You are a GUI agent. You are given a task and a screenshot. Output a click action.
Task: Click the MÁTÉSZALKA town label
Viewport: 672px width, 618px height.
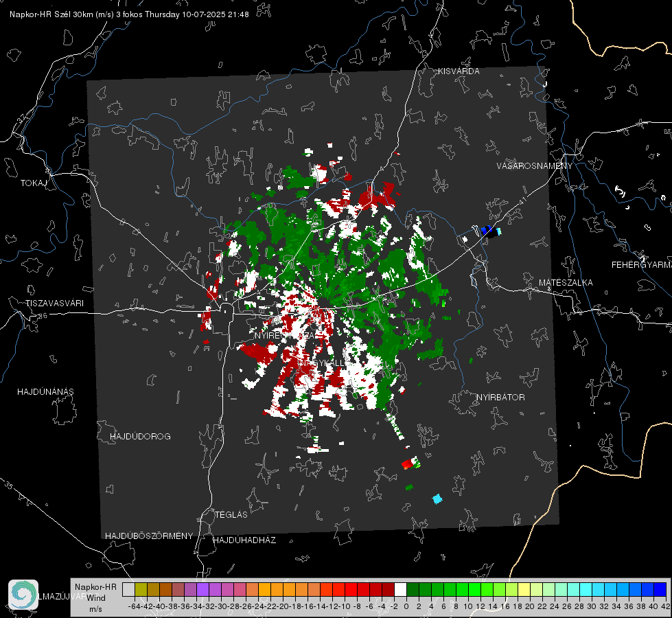click(x=566, y=283)
